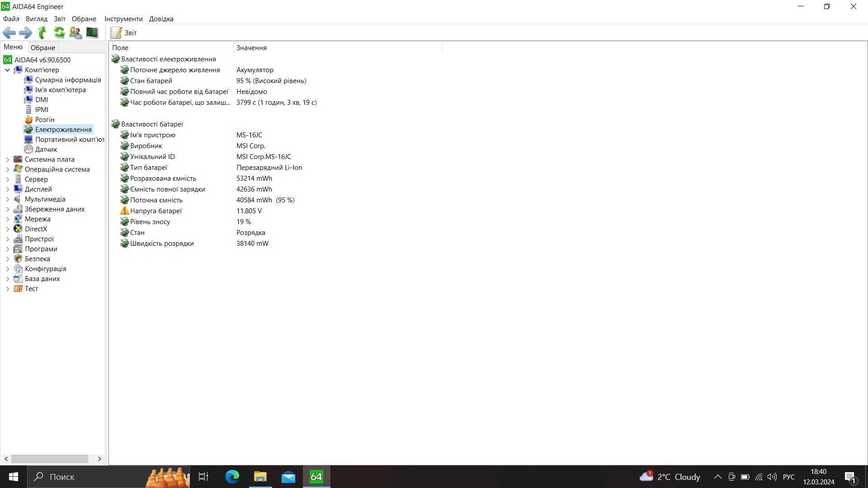Screen dimensions: 868x488
Task: Click the Значення column header
Action: click(x=337, y=48)
